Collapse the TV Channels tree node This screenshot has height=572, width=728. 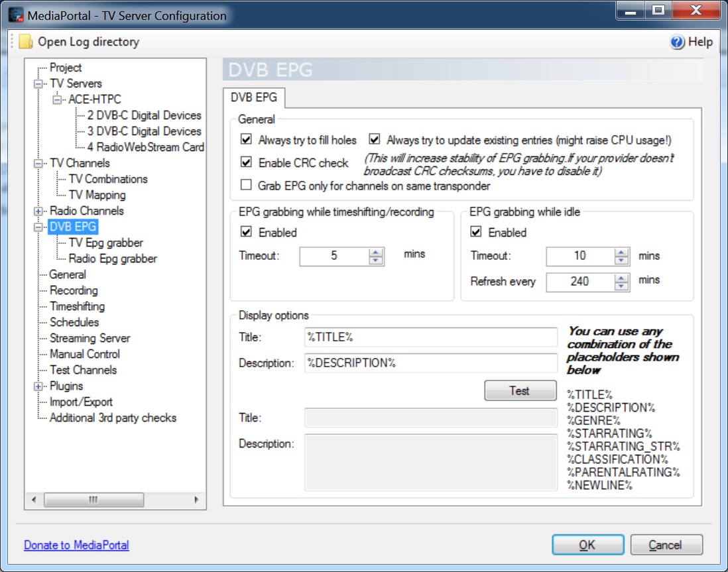[x=38, y=164]
